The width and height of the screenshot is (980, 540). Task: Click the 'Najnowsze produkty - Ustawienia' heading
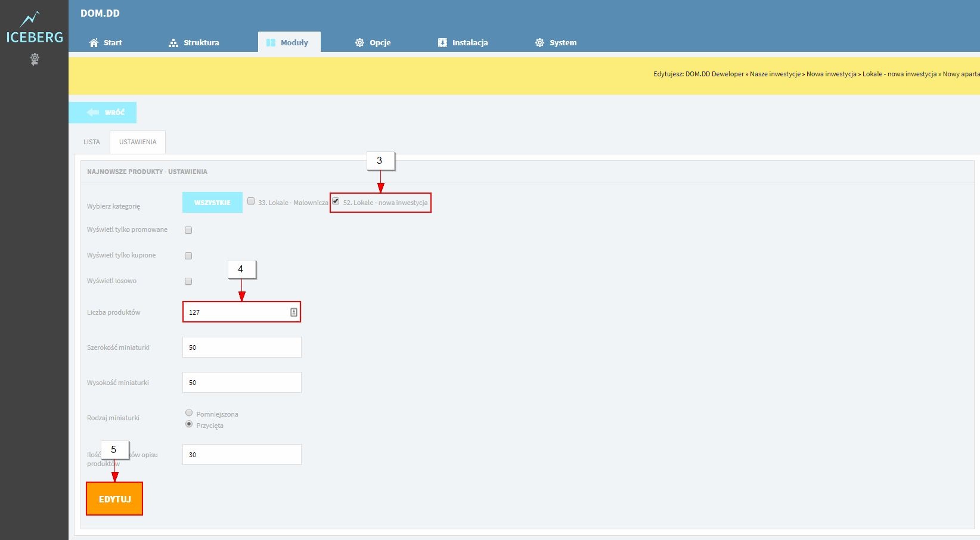click(x=147, y=172)
